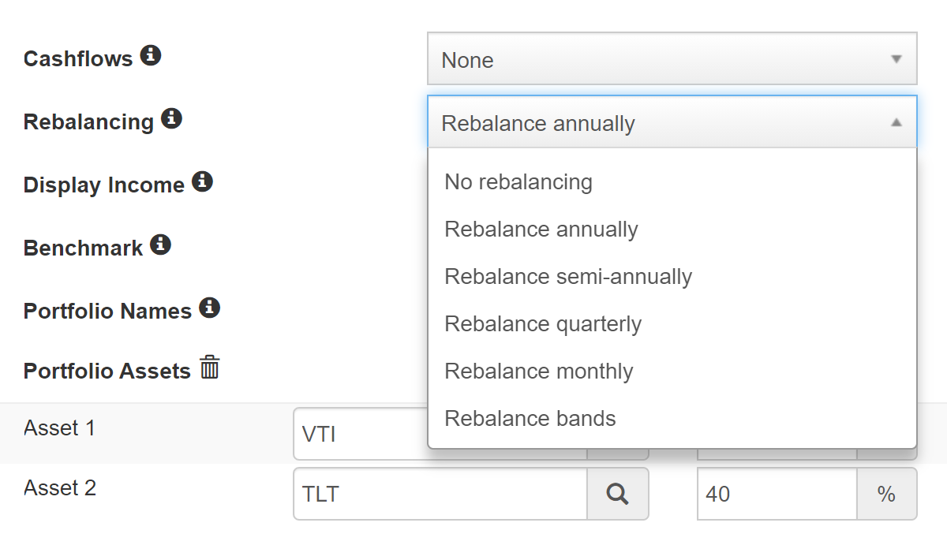The image size is (947, 560).
Task: Click the search magnifier for Asset 2
Action: click(618, 494)
